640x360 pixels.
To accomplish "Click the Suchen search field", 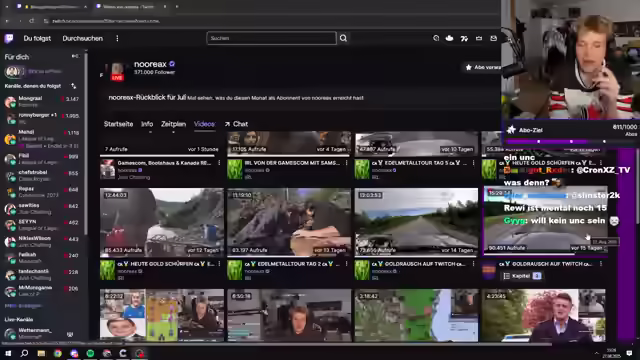I will click(x=271, y=38).
